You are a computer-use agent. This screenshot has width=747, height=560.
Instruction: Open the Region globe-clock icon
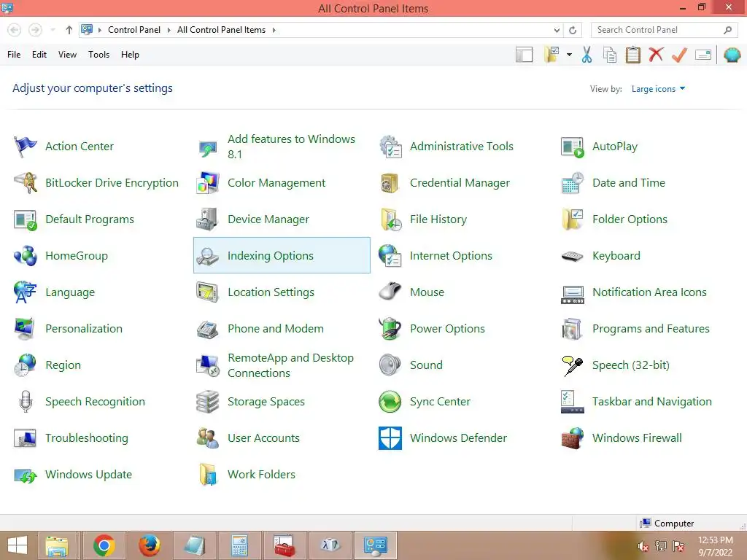tap(25, 365)
